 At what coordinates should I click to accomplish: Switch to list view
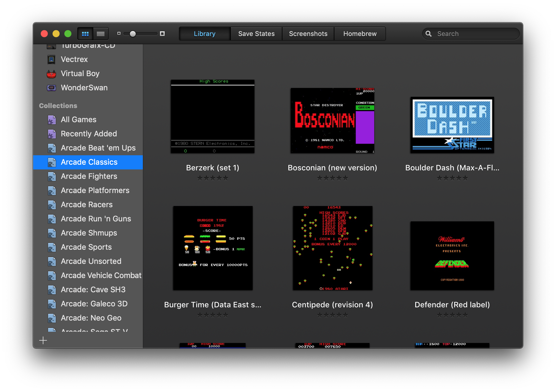[x=101, y=34]
